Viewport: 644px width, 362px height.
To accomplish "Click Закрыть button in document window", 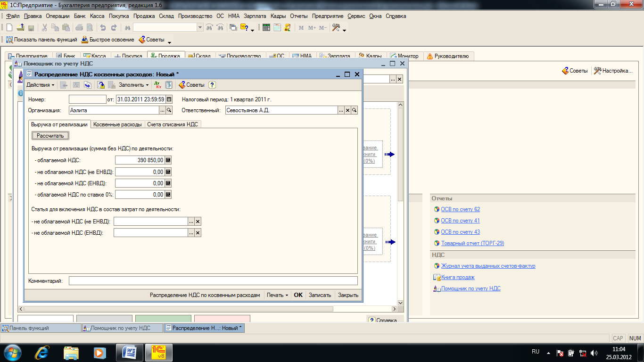I will tap(348, 295).
